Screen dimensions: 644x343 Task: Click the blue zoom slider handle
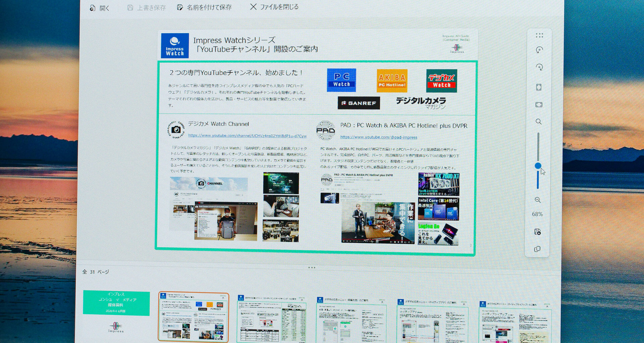(x=538, y=166)
